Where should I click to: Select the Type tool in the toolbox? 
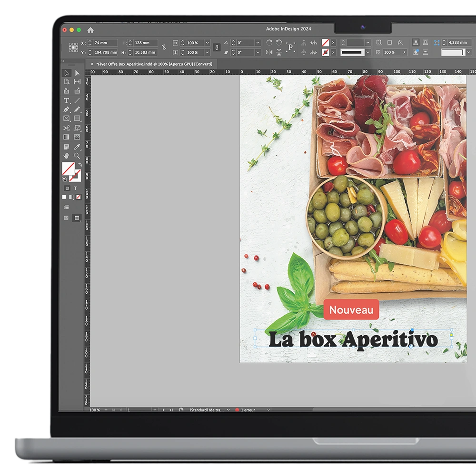[67, 101]
